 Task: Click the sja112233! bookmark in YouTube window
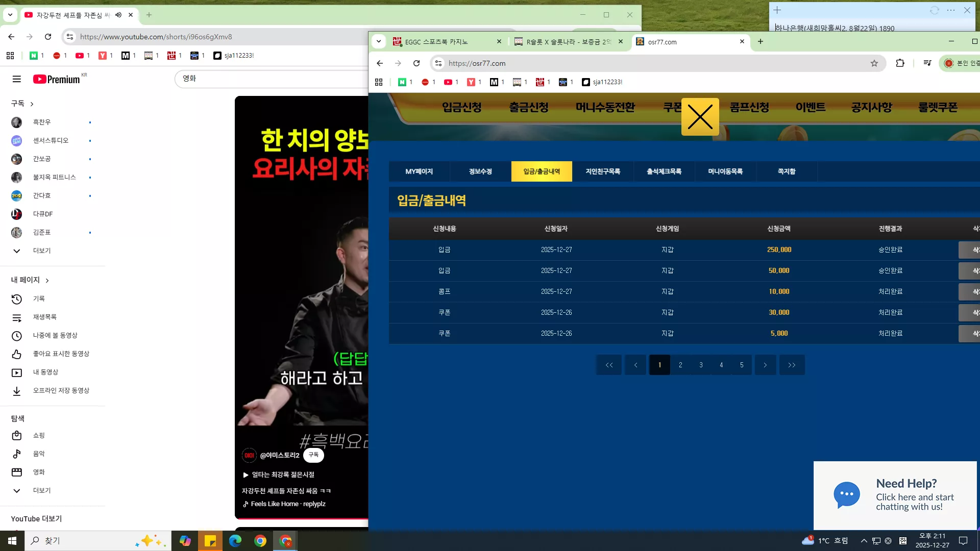click(234, 56)
